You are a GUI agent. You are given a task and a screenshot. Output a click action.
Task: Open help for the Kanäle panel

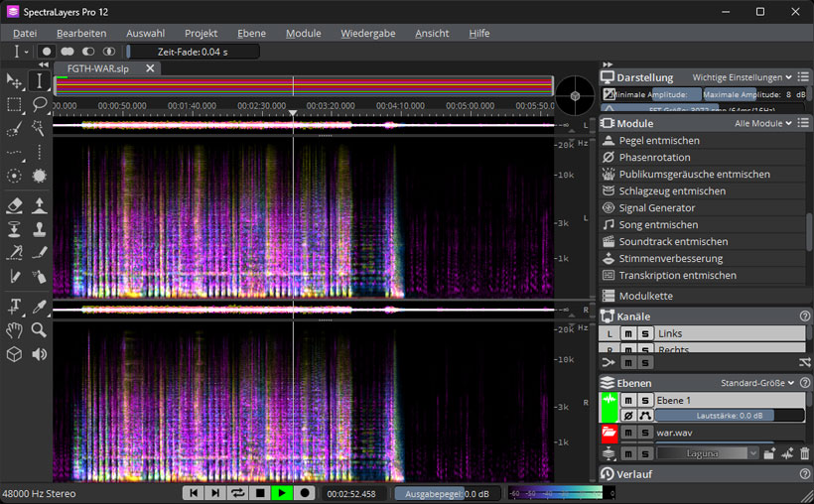(805, 316)
